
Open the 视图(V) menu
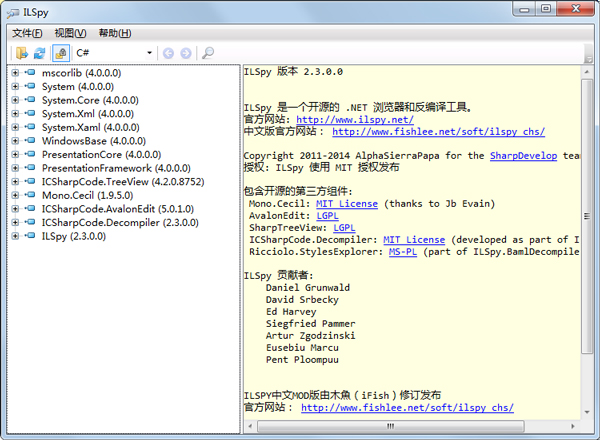coord(70,33)
